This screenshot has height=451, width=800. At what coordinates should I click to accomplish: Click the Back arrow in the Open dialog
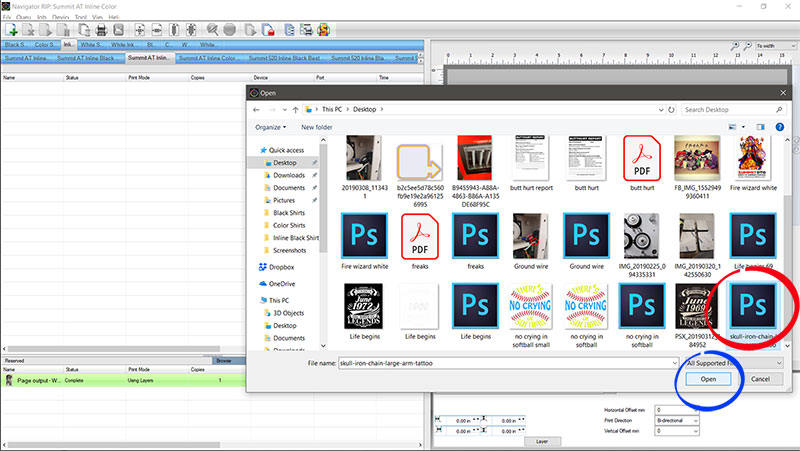click(x=256, y=110)
